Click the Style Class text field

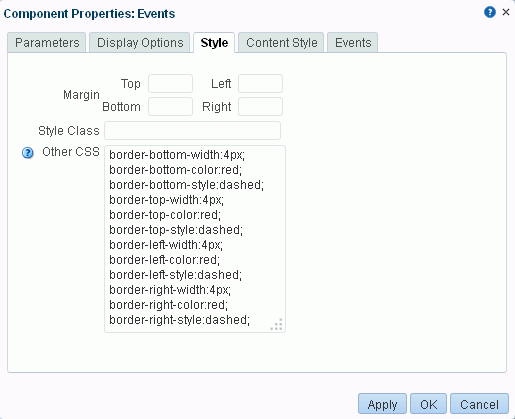click(x=192, y=130)
